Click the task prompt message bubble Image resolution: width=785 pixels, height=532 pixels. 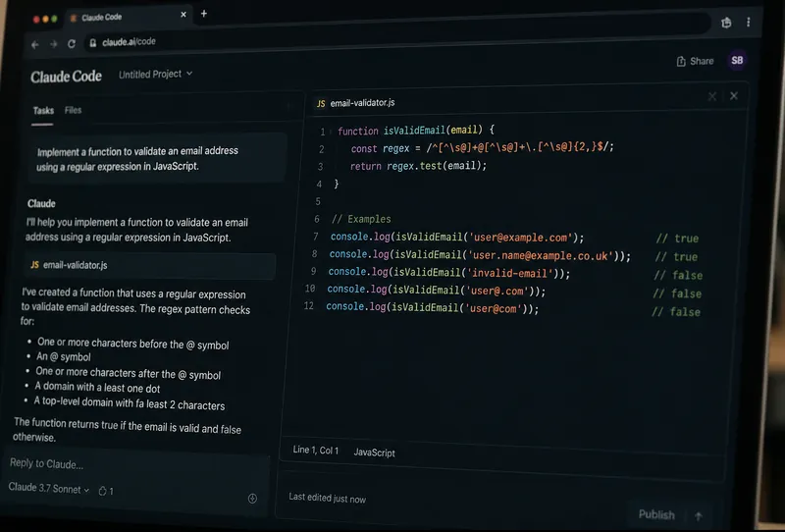[157, 158]
